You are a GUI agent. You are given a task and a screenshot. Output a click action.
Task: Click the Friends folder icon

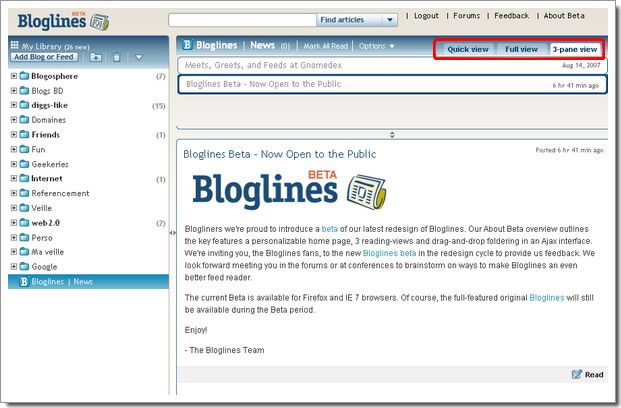[24, 134]
